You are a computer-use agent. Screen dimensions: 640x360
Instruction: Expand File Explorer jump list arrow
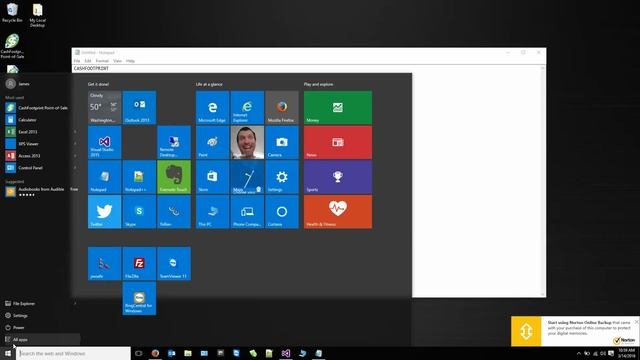(75, 303)
